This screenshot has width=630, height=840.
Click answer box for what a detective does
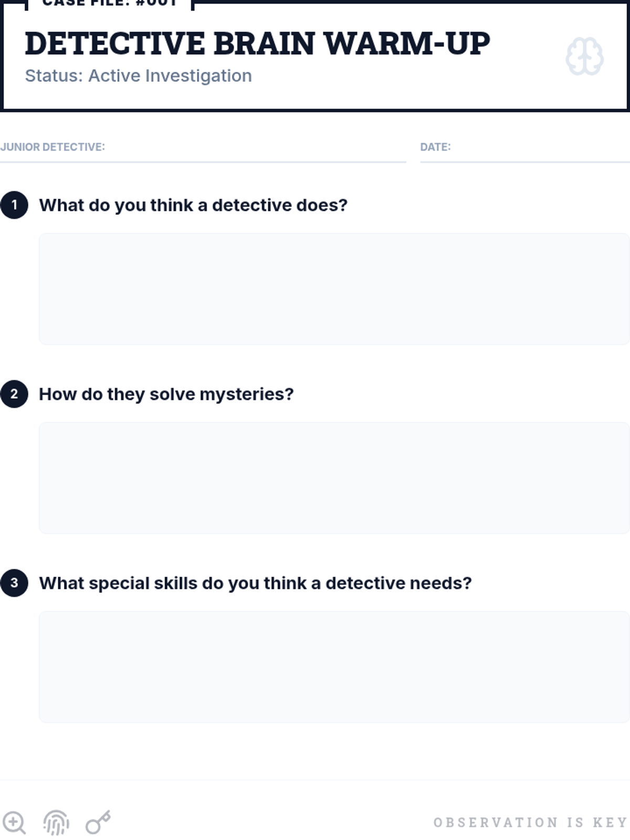334,289
